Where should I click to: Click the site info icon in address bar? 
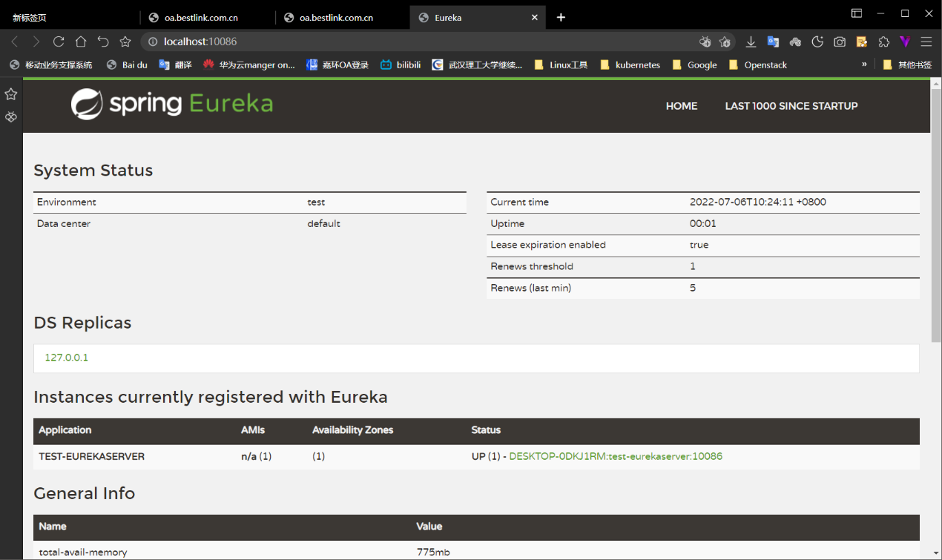coord(153,42)
